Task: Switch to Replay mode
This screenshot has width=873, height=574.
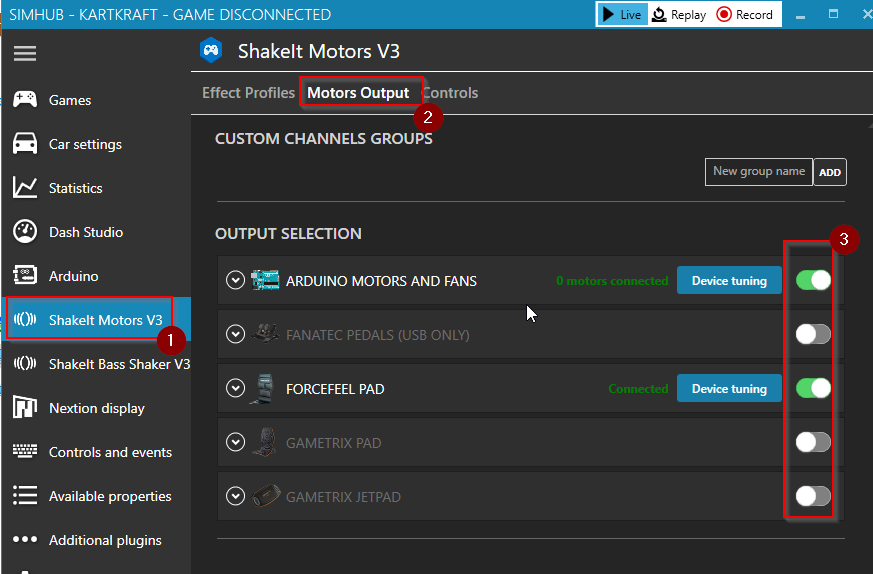Action: click(x=679, y=14)
